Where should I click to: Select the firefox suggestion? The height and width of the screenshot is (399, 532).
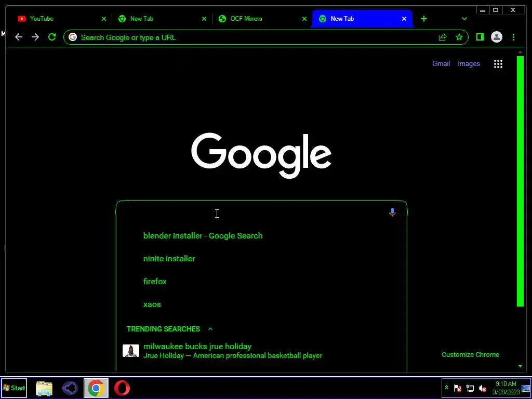(261, 281)
